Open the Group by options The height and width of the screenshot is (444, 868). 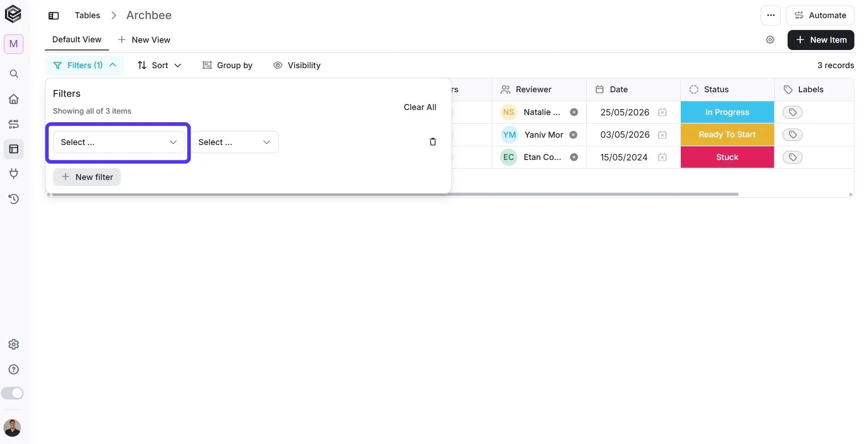(x=227, y=65)
